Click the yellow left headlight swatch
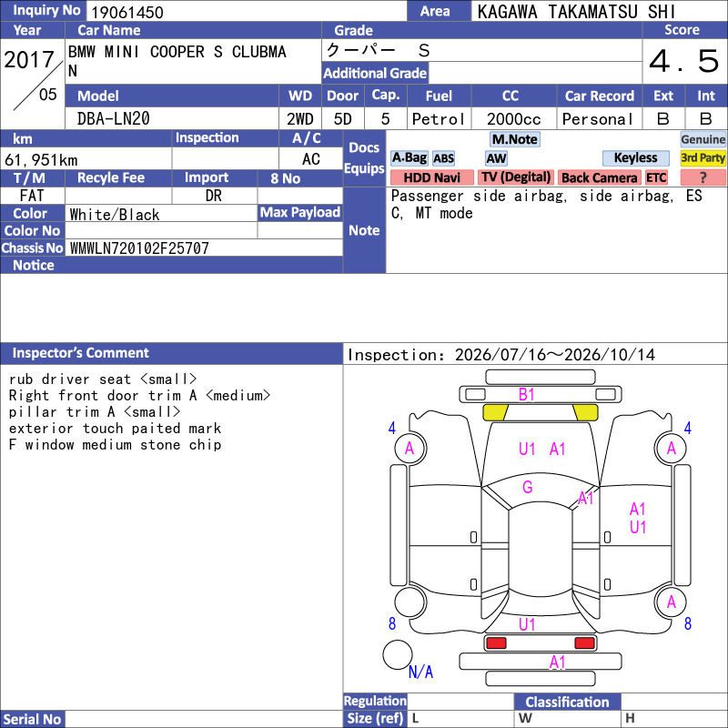728x728 pixels. point(496,412)
